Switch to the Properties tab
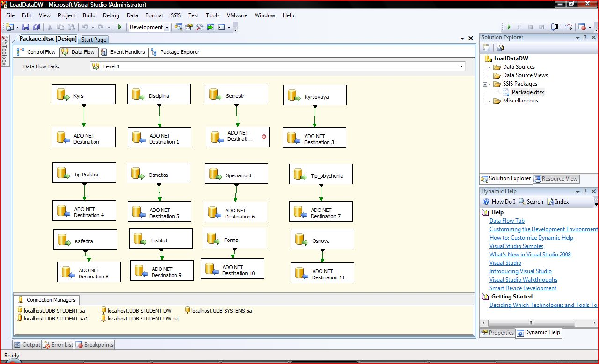 pyautogui.click(x=497, y=333)
